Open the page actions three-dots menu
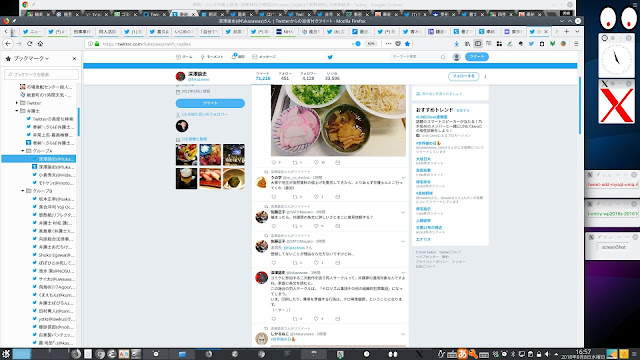Image resolution: width=640 pixels, height=360 pixels. (388, 44)
